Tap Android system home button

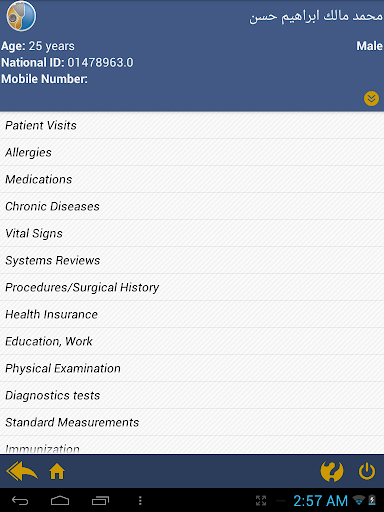pos(60,500)
